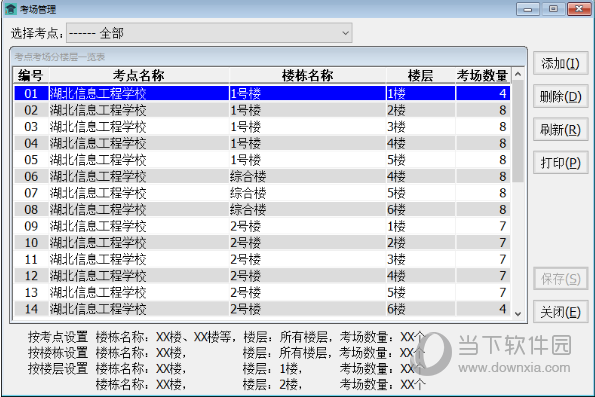Click 考场数量 value 8 in row 05
The height and width of the screenshot is (397, 595).
click(x=483, y=160)
